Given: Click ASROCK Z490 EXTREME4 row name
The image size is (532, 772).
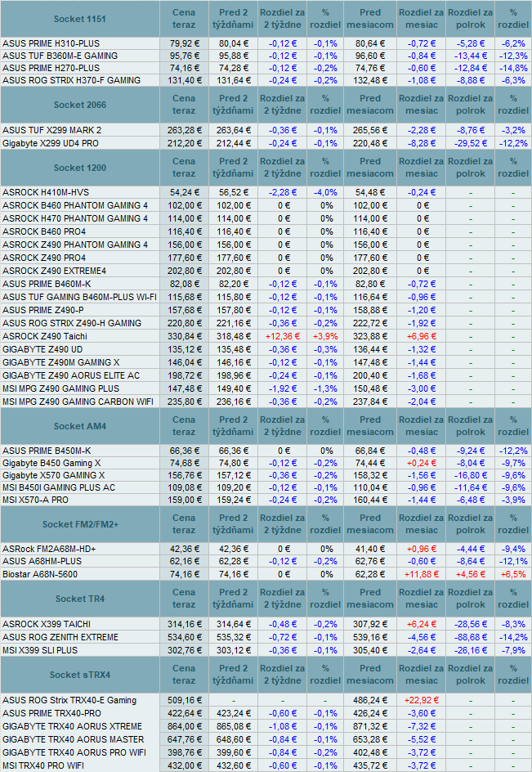Looking at the screenshot, I should point(54,271).
